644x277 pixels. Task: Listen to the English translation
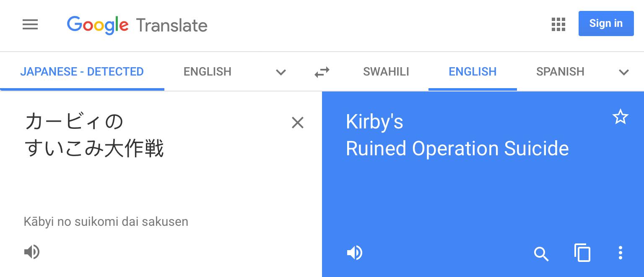pos(355,252)
